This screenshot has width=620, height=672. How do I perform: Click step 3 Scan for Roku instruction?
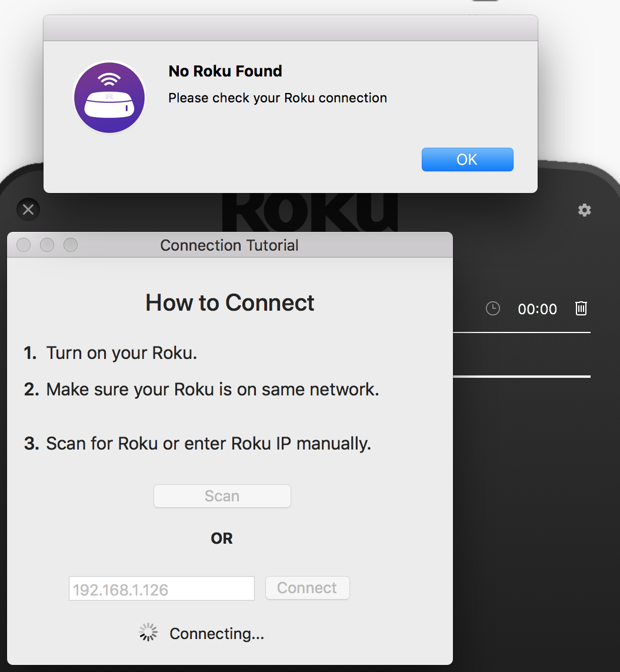coord(198,444)
